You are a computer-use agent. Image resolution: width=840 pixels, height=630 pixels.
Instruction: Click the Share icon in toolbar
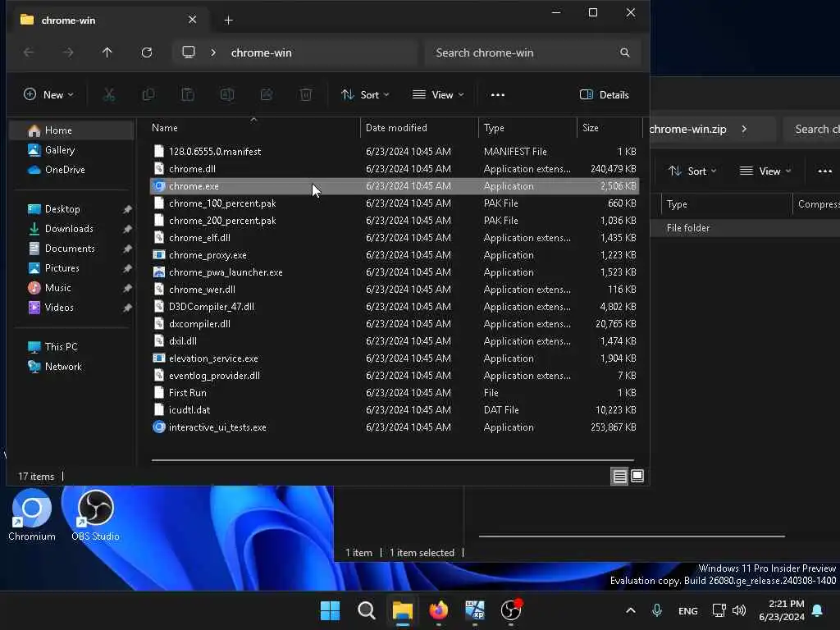(x=267, y=95)
